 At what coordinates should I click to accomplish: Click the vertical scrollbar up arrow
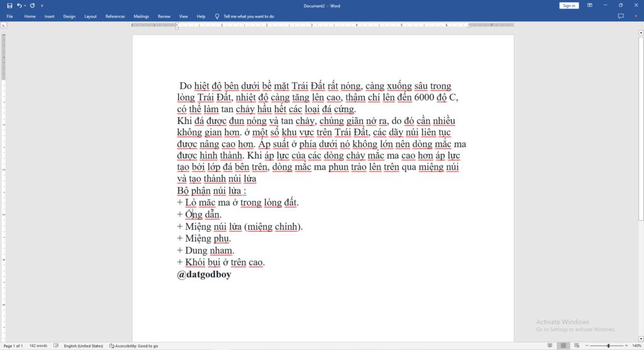click(x=641, y=33)
